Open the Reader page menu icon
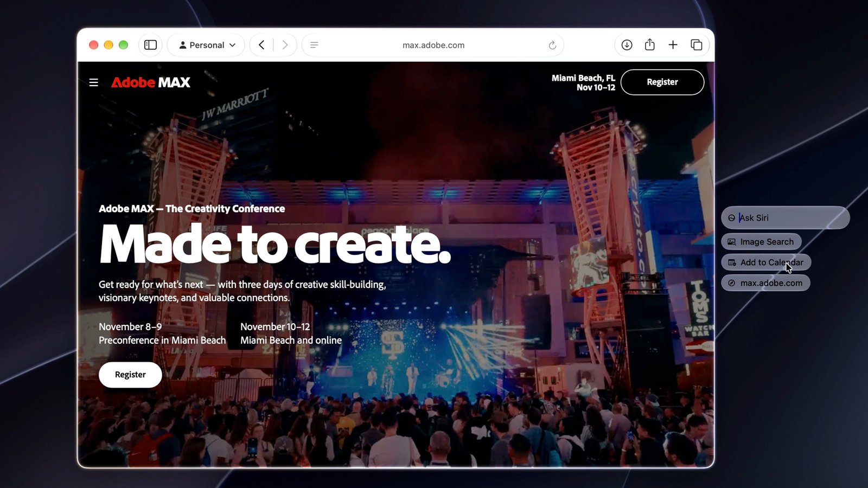 click(314, 45)
